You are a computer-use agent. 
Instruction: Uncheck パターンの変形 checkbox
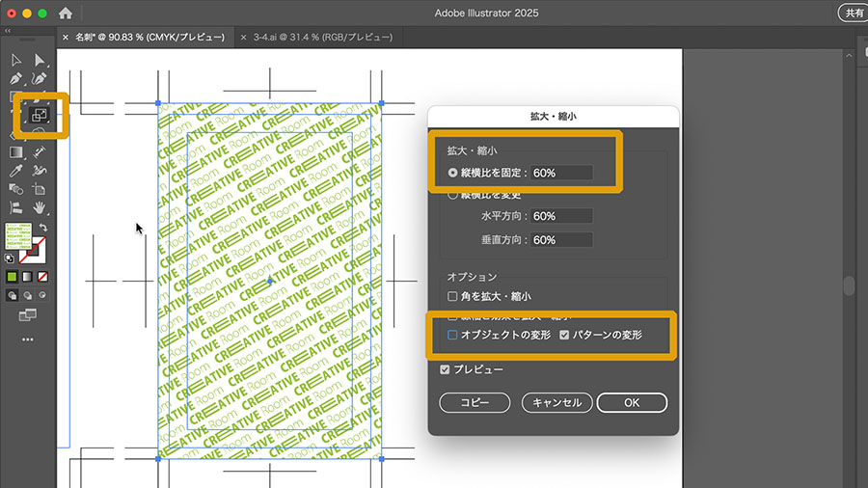[564, 335]
